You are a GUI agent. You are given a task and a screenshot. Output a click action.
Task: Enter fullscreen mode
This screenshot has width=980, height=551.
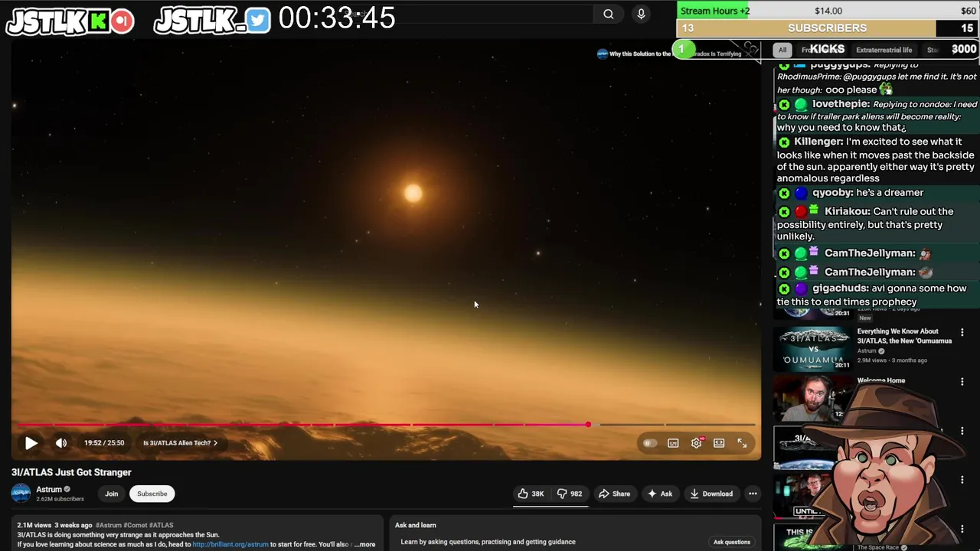(x=742, y=443)
